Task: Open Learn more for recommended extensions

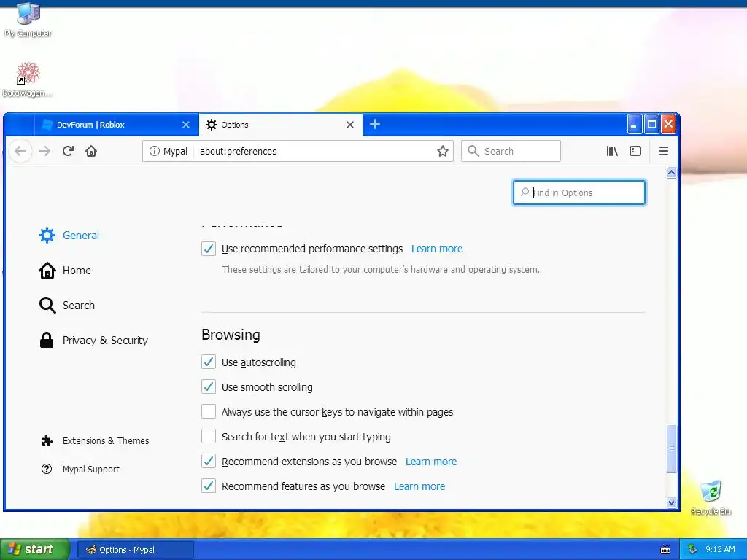Action: (x=431, y=462)
